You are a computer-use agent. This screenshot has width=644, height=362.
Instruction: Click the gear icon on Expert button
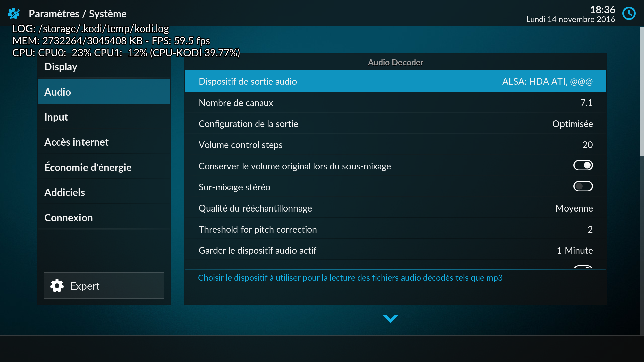[57, 286]
